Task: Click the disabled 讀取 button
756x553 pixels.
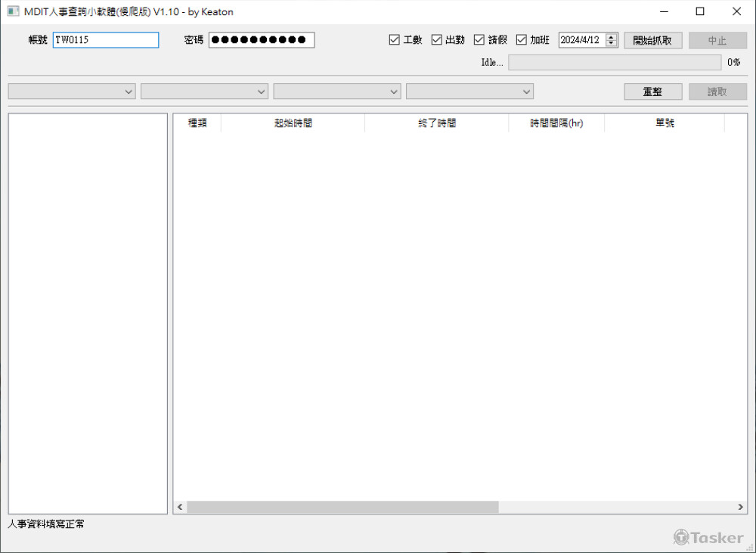Action: 717,91
